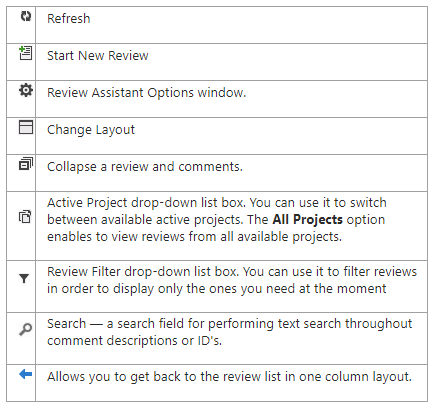The image size is (439, 409).
Task: Click the Search magnifier icon
Action: [25, 329]
